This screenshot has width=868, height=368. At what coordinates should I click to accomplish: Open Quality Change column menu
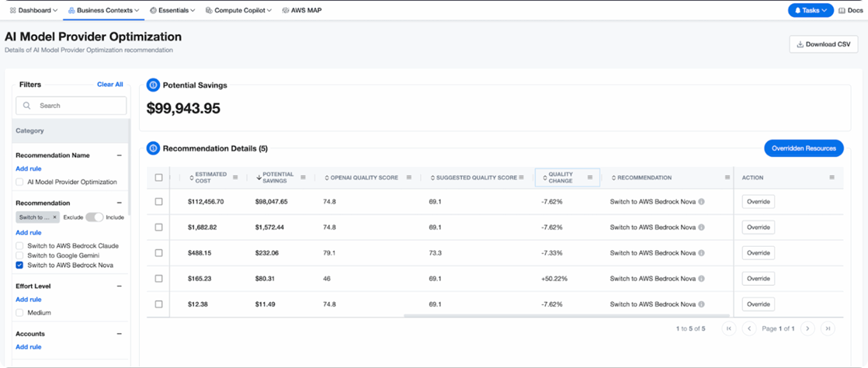pos(590,178)
